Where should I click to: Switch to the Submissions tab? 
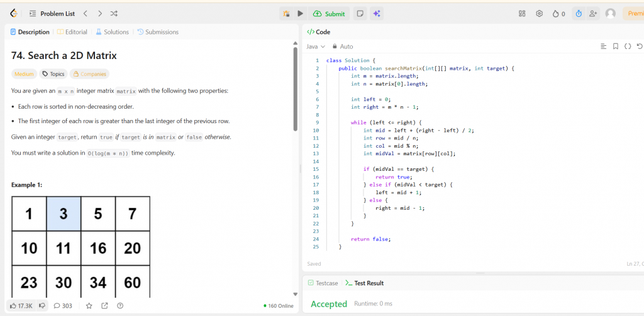pos(158,32)
